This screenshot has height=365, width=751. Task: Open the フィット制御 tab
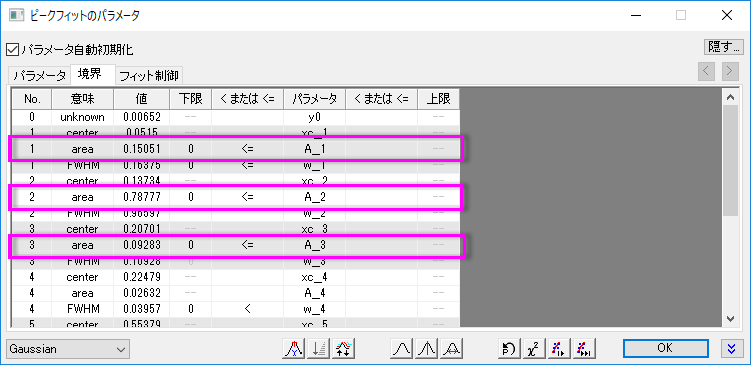(149, 75)
